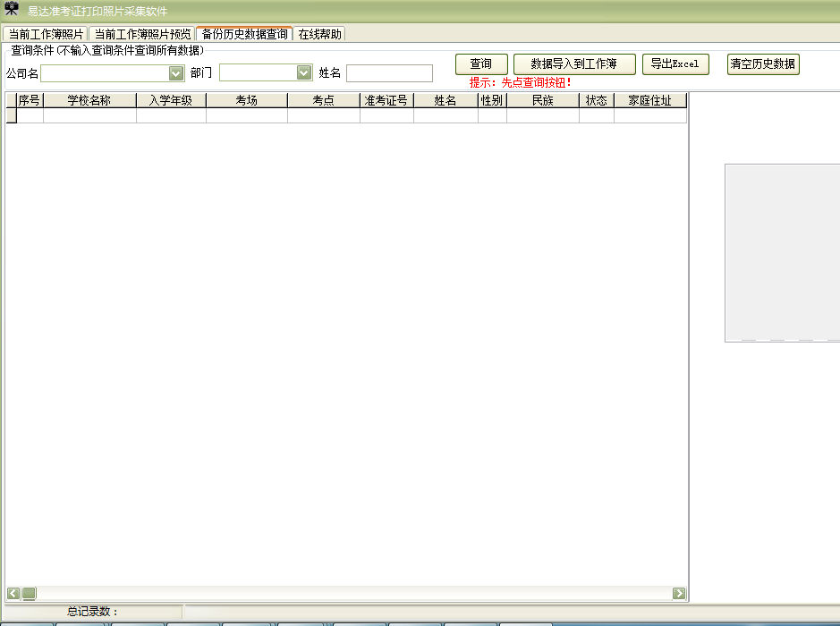
Task: Expand the 部门 dropdown list
Action: coord(304,73)
